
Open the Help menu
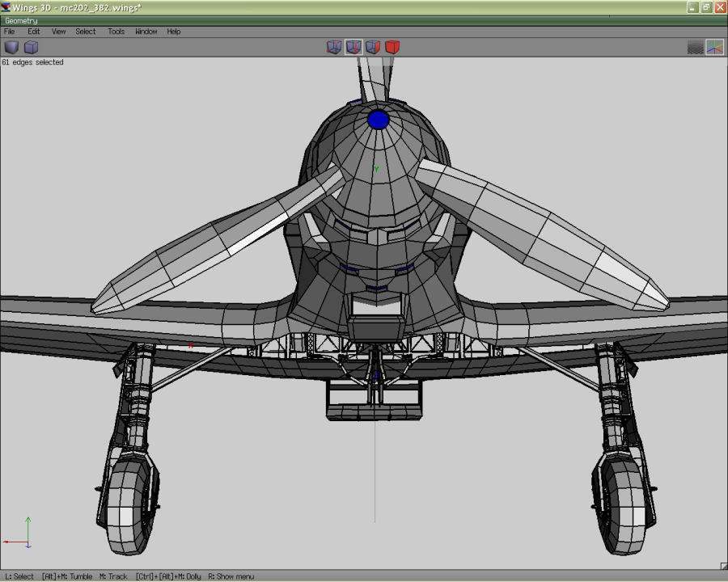click(174, 32)
